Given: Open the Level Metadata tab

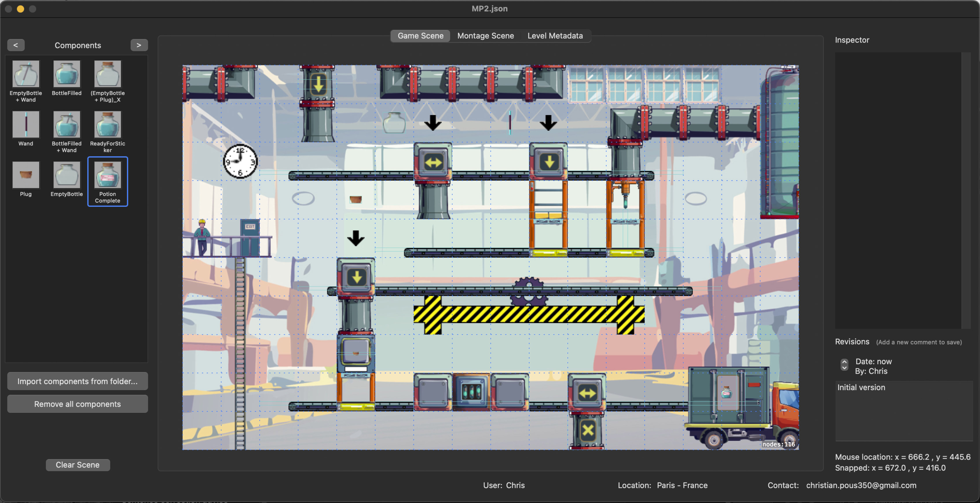Looking at the screenshot, I should 555,36.
